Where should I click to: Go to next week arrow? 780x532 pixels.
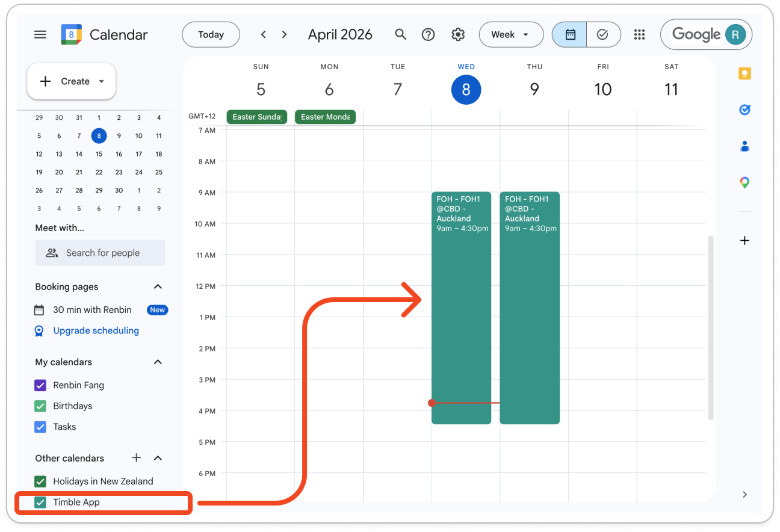click(x=285, y=34)
